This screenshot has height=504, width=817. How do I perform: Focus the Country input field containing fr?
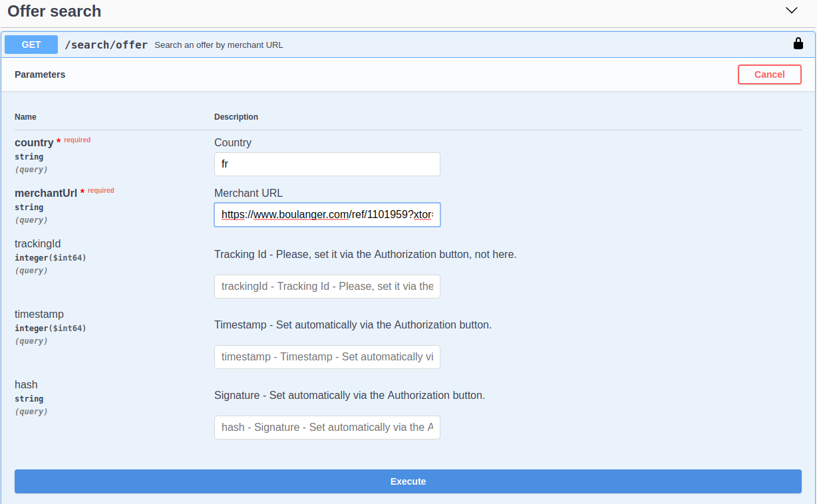pos(327,164)
